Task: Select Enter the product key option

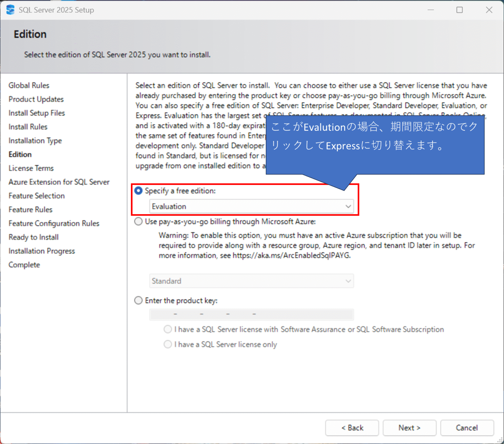Action: tap(138, 300)
